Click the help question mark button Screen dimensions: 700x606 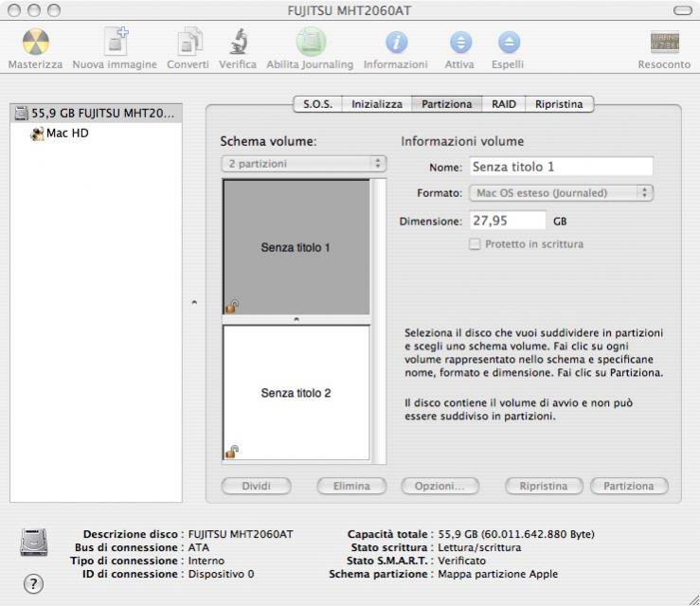[33, 583]
